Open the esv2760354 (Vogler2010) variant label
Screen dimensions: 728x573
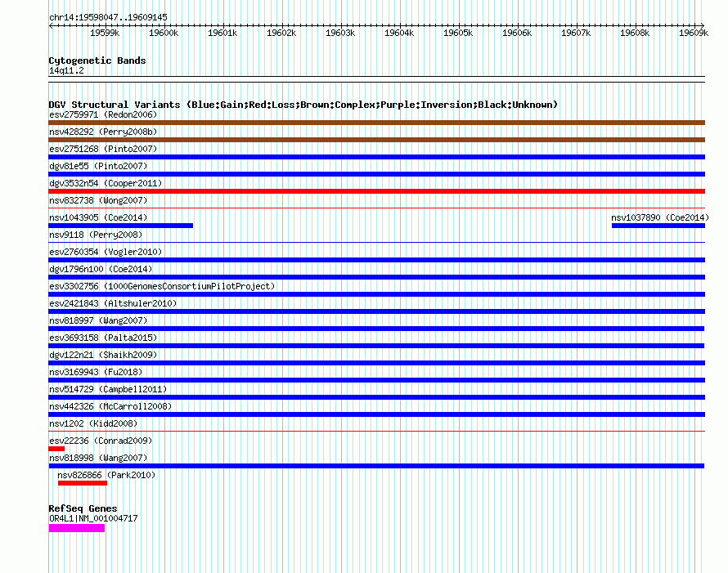(x=106, y=252)
